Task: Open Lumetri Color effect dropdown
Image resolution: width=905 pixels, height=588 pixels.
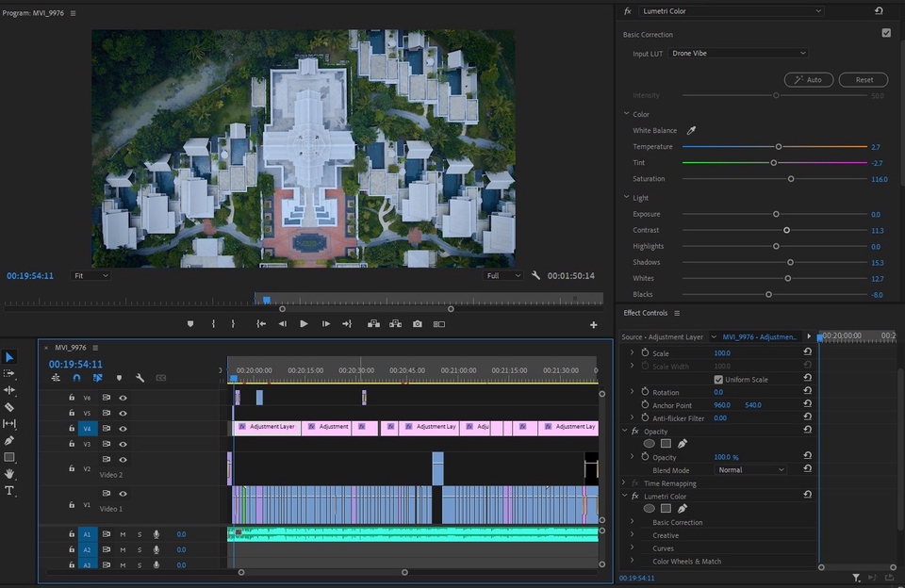Action: (x=731, y=11)
